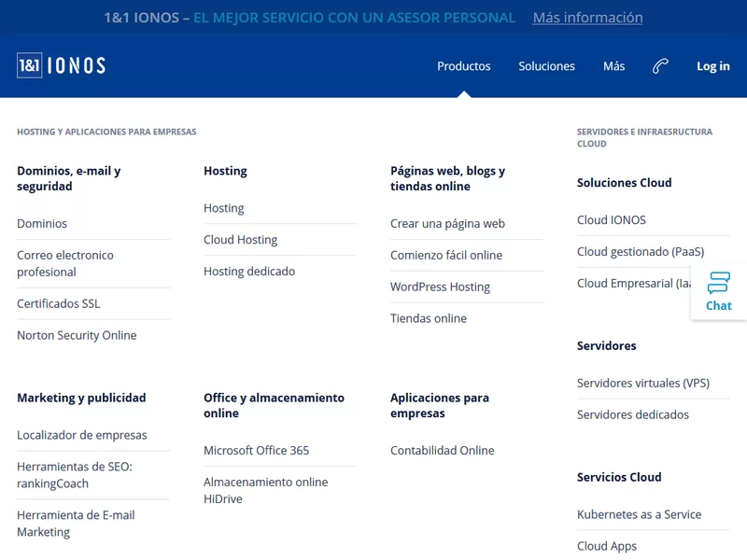Image resolution: width=747 pixels, height=560 pixels.
Task: Go to Microsoft Office 365
Action: (x=256, y=451)
